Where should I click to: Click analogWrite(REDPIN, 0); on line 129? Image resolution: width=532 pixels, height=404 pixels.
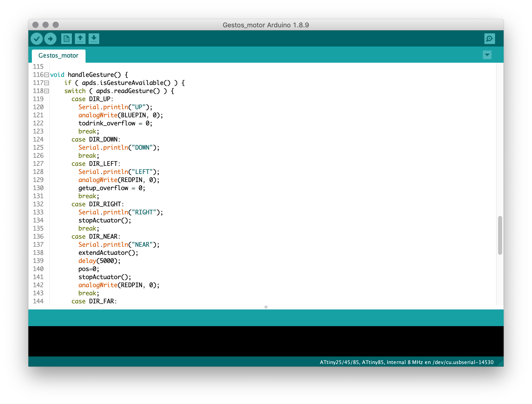(119, 180)
